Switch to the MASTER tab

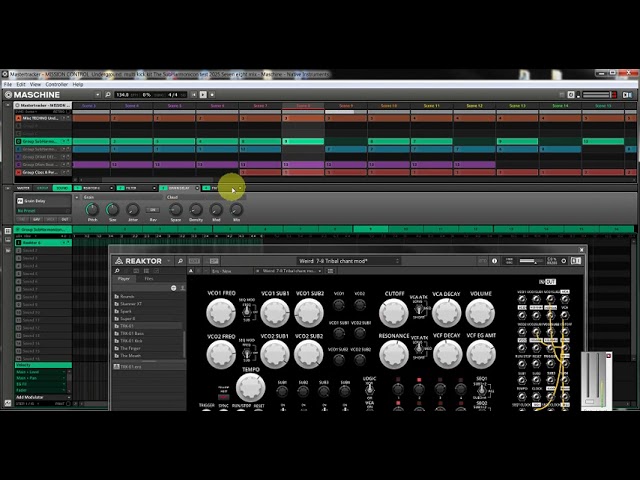tap(23, 188)
